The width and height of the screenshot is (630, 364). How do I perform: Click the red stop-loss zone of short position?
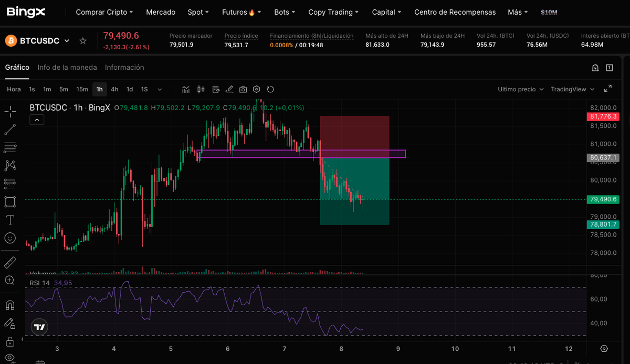(354, 137)
